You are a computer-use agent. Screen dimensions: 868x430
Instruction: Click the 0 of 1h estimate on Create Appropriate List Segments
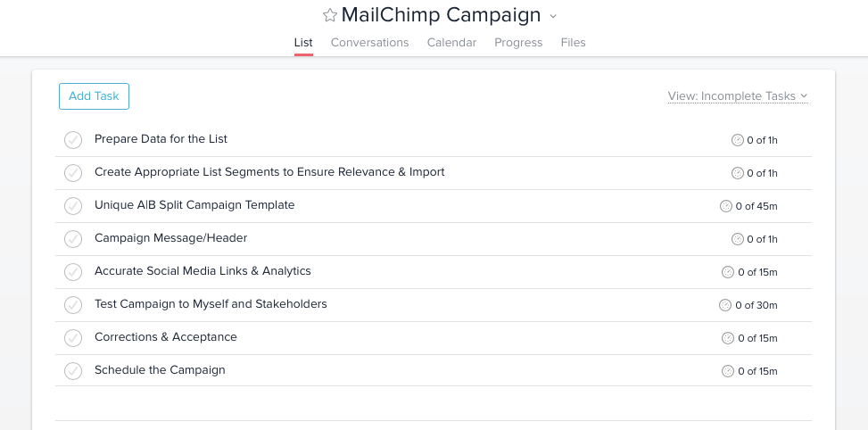point(762,173)
